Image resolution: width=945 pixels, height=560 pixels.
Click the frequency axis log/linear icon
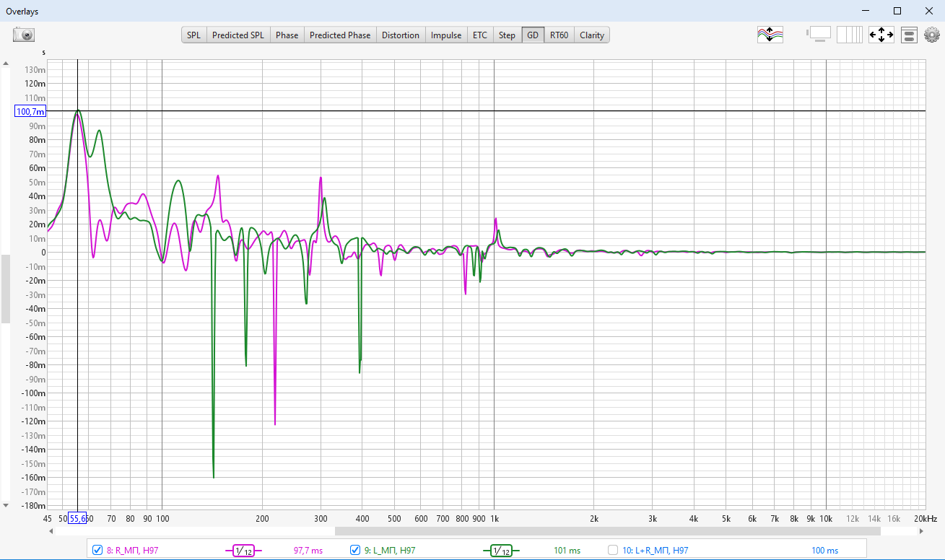[850, 35]
